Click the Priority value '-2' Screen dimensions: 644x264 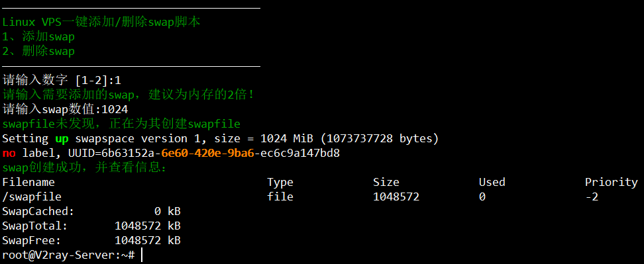pos(592,197)
